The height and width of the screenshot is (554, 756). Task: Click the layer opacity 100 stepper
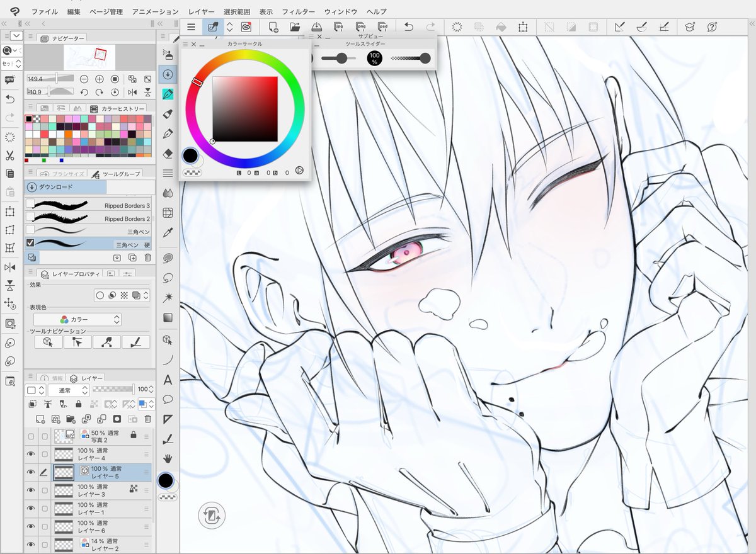pos(152,390)
